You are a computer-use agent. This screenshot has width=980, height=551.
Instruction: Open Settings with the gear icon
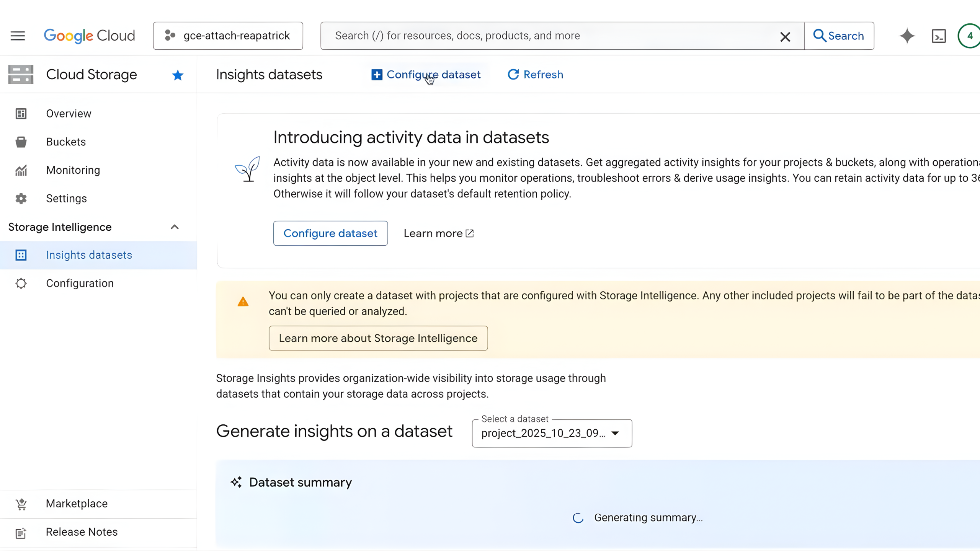click(66, 199)
